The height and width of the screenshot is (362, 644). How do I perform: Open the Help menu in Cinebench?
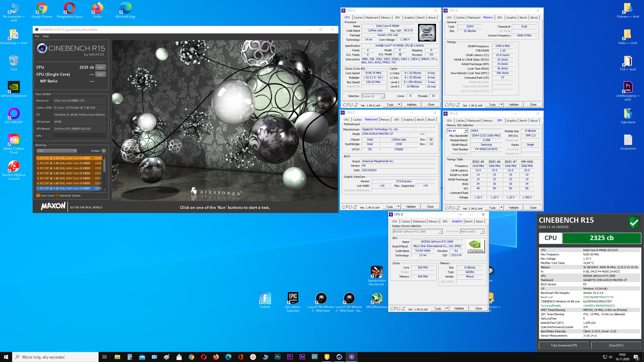[x=46, y=36]
